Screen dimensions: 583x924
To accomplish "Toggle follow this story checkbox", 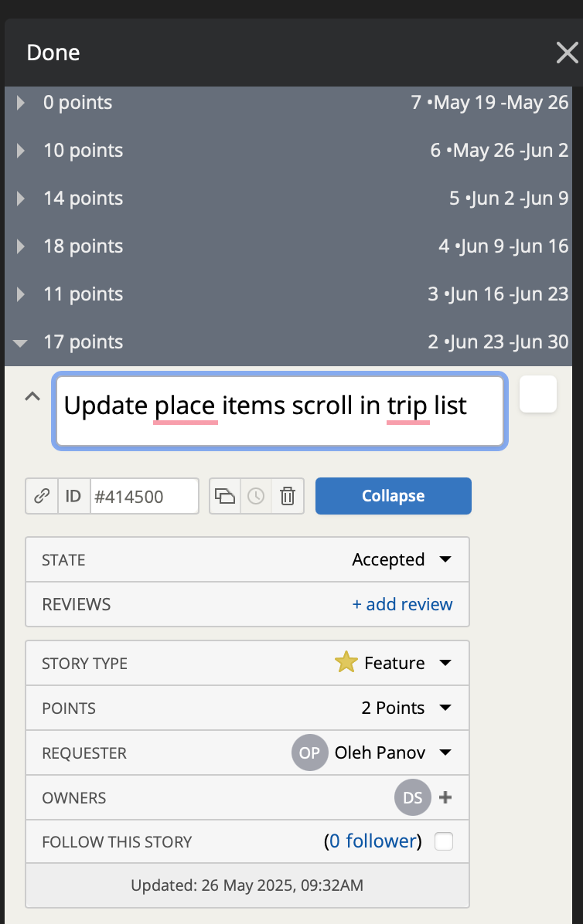I will (x=444, y=841).
